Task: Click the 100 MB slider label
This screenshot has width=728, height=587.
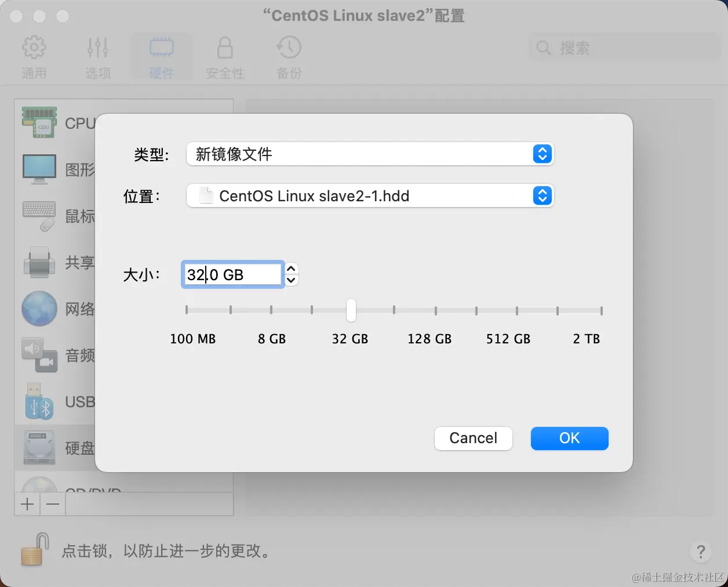Action: pos(192,339)
